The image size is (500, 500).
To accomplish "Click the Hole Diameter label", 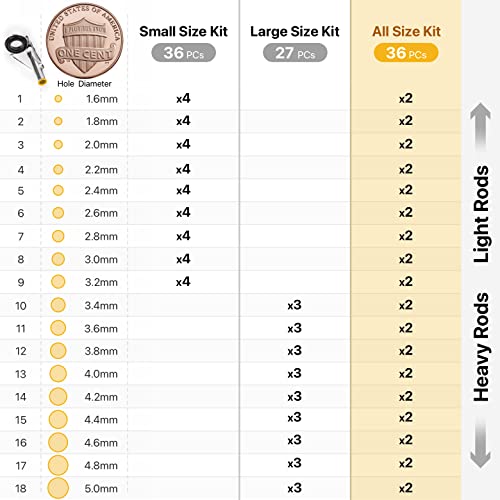I will click(x=84, y=84).
